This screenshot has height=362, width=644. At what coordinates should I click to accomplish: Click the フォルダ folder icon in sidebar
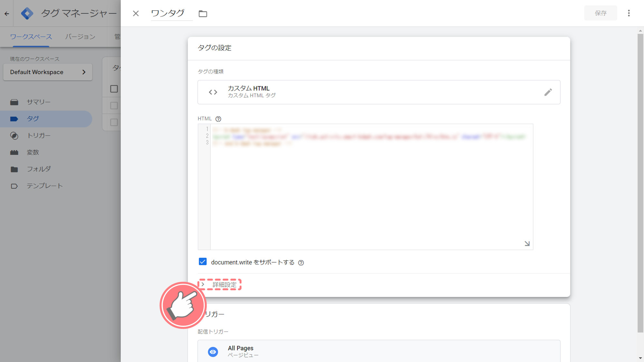[x=14, y=169]
